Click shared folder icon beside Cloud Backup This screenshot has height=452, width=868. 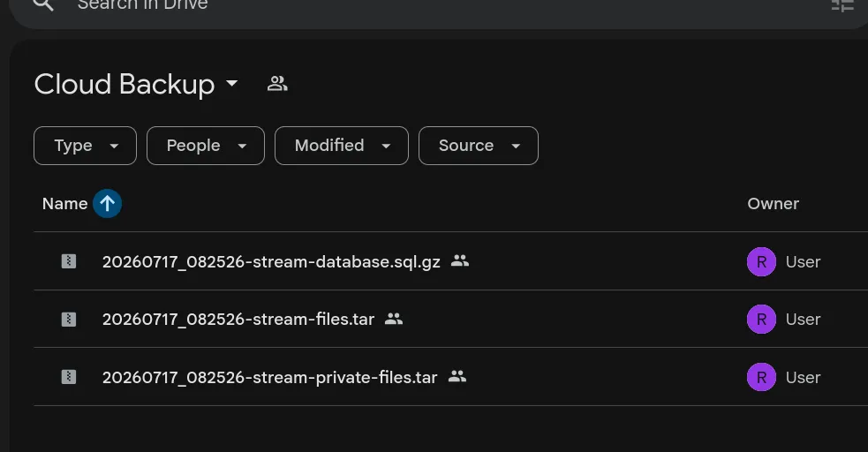point(276,84)
